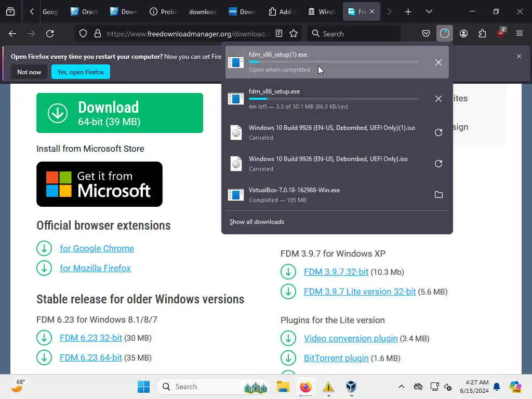Go forward one page
This screenshot has width=532, height=399.
(31, 34)
